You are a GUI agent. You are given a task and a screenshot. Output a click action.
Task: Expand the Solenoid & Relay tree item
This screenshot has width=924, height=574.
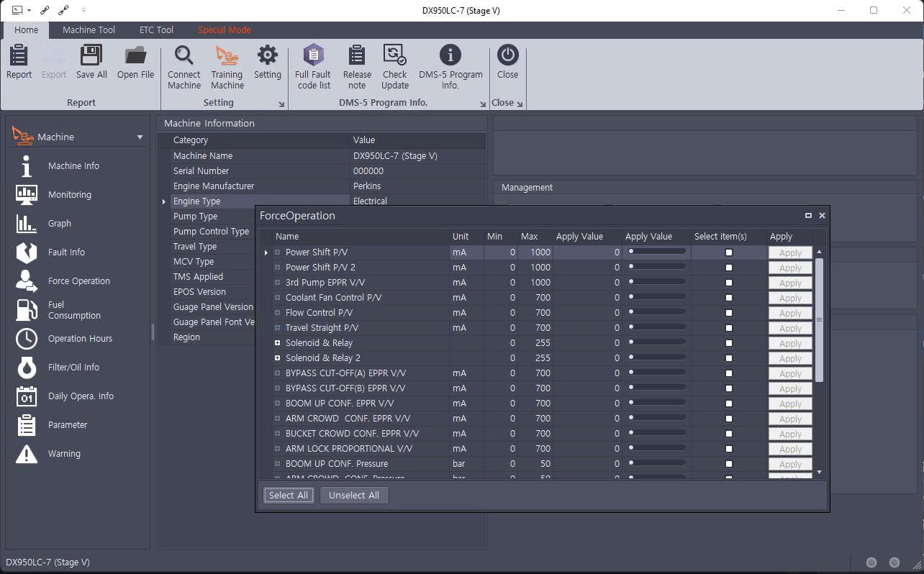(277, 342)
